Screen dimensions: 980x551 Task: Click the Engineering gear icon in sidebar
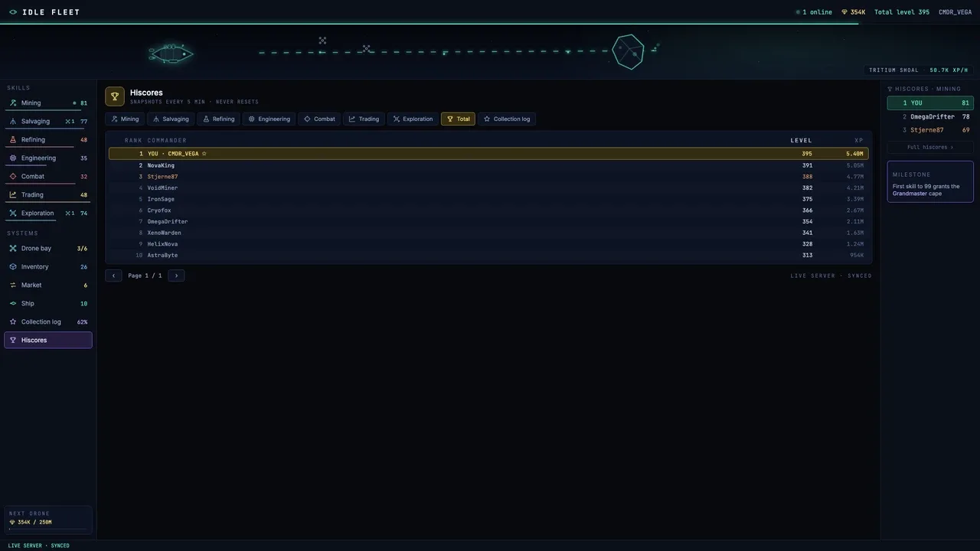point(13,158)
